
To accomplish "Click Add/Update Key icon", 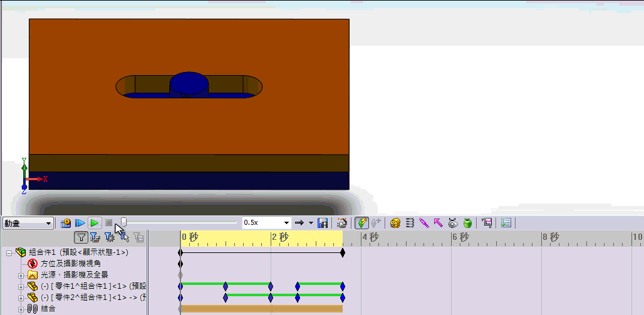I will [x=376, y=223].
